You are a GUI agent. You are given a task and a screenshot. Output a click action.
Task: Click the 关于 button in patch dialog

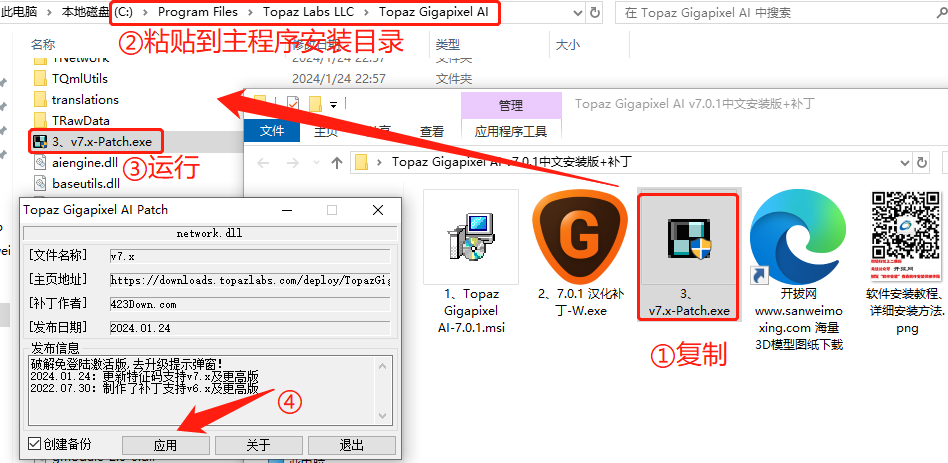[258, 445]
